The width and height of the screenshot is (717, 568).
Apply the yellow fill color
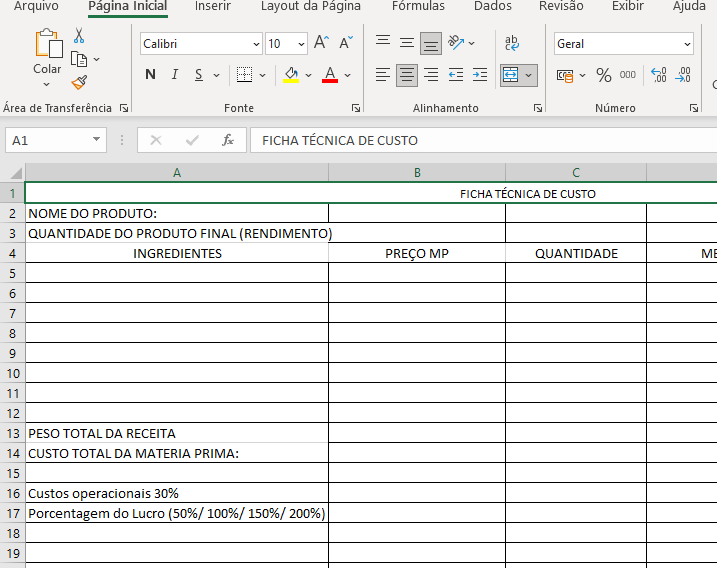(291, 75)
